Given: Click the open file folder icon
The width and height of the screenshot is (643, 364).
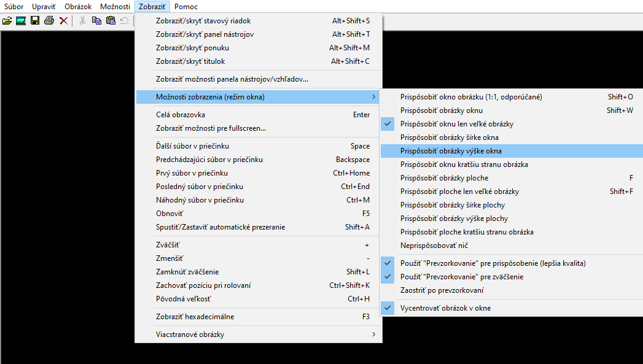Looking at the screenshot, I should click(x=7, y=21).
